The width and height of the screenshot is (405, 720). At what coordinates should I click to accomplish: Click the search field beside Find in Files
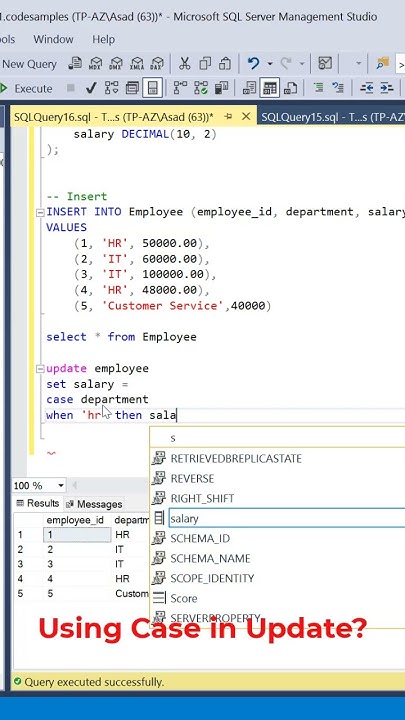tap(400, 64)
